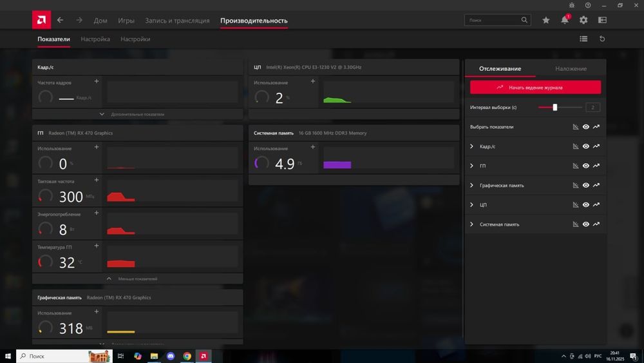
Task: Click the sampling interval slider handle
Action: click(555, 107)
